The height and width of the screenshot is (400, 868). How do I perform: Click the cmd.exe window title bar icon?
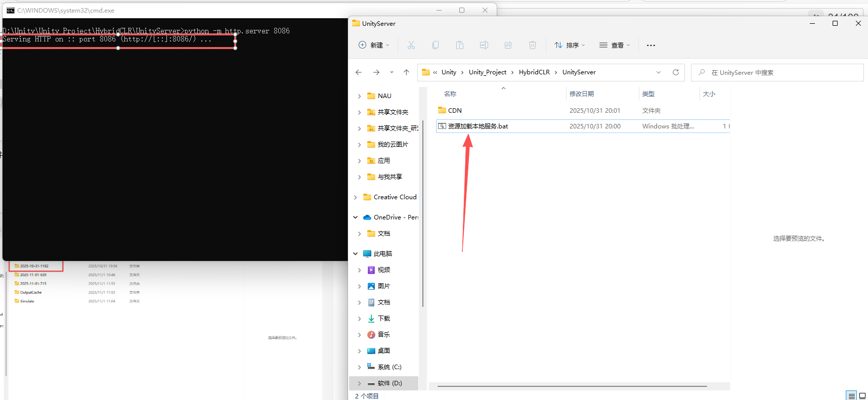(10, 10)
